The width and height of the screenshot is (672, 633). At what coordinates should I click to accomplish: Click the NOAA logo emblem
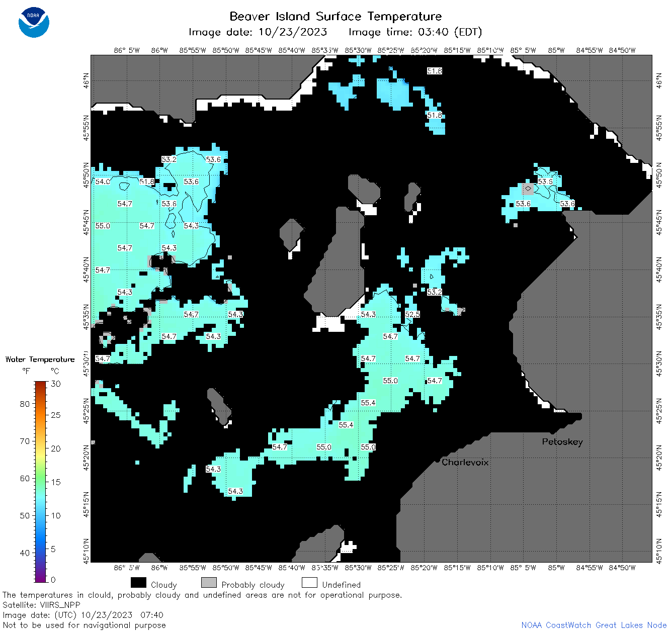[x=34, y=22]
